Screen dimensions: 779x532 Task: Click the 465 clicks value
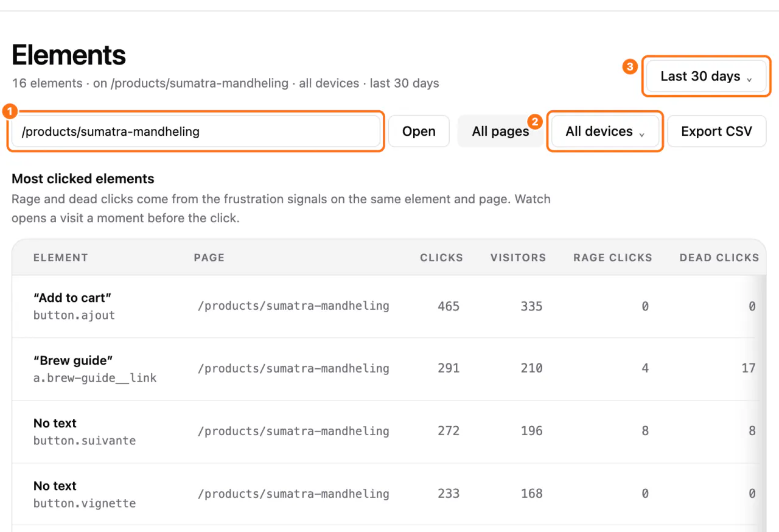click(449, 306)
